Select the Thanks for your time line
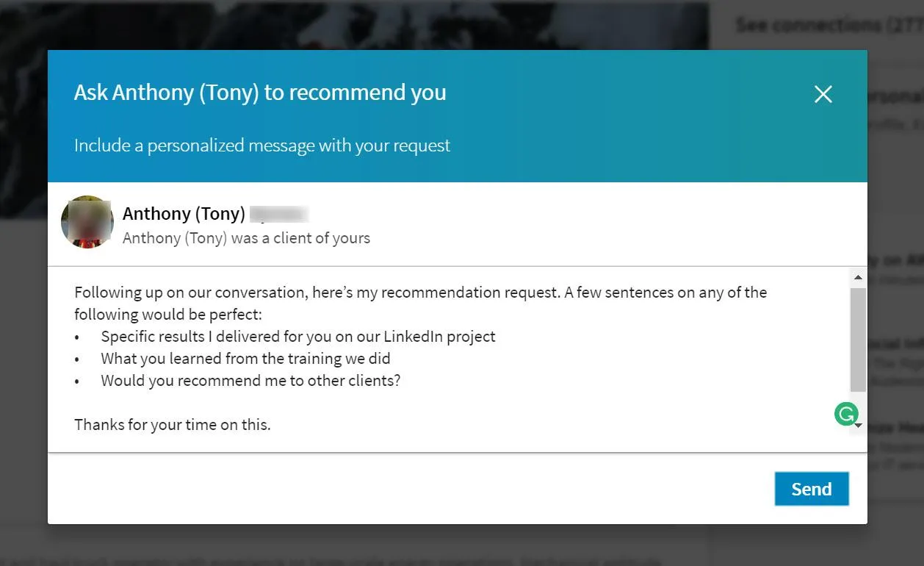The width and height of the screenshot is (924, 566). (173, 424)
